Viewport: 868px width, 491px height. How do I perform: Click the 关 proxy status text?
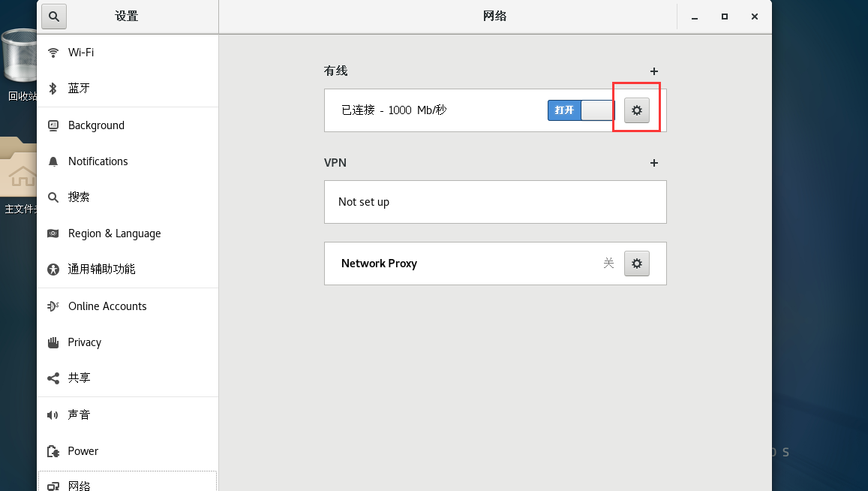coord(608,264)
